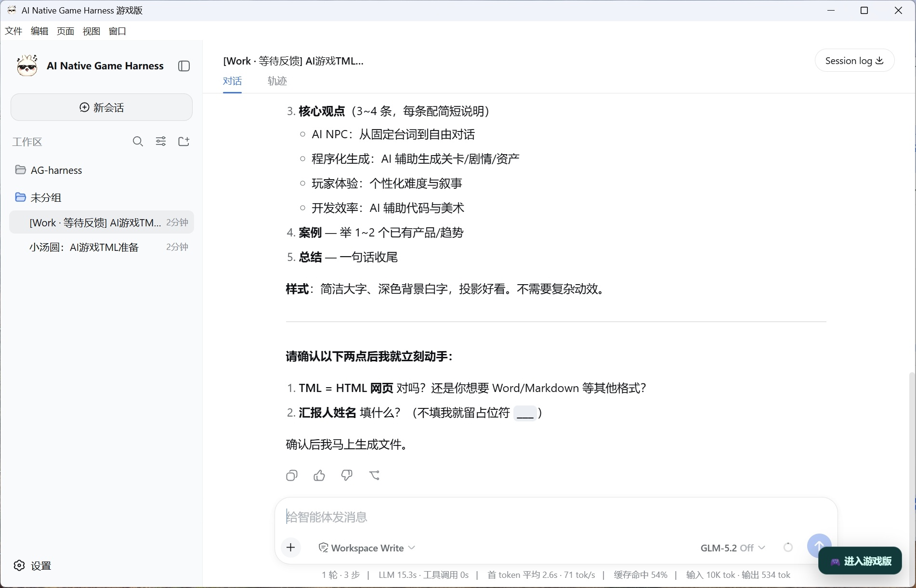Open workspace filter settings icon
The width and height of the screenshot is (916, 588).
[x=161, y=142]
